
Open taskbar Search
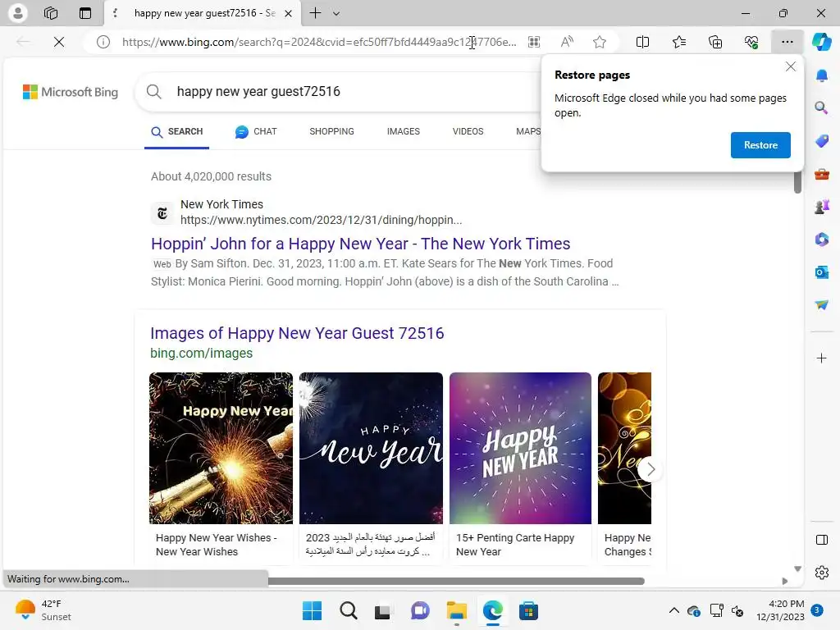pyautogui.click(x=348, y=610)
